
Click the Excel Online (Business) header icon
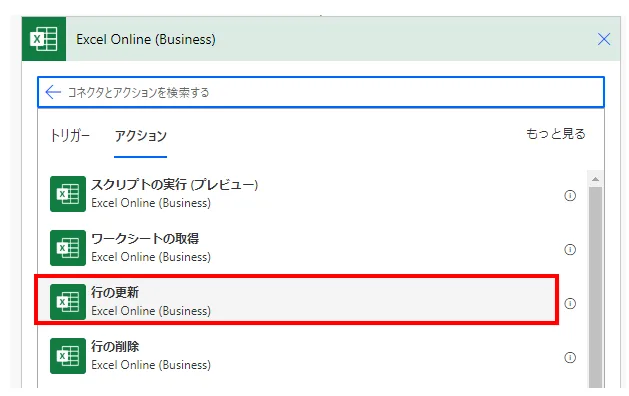click(x=44, y=39)
